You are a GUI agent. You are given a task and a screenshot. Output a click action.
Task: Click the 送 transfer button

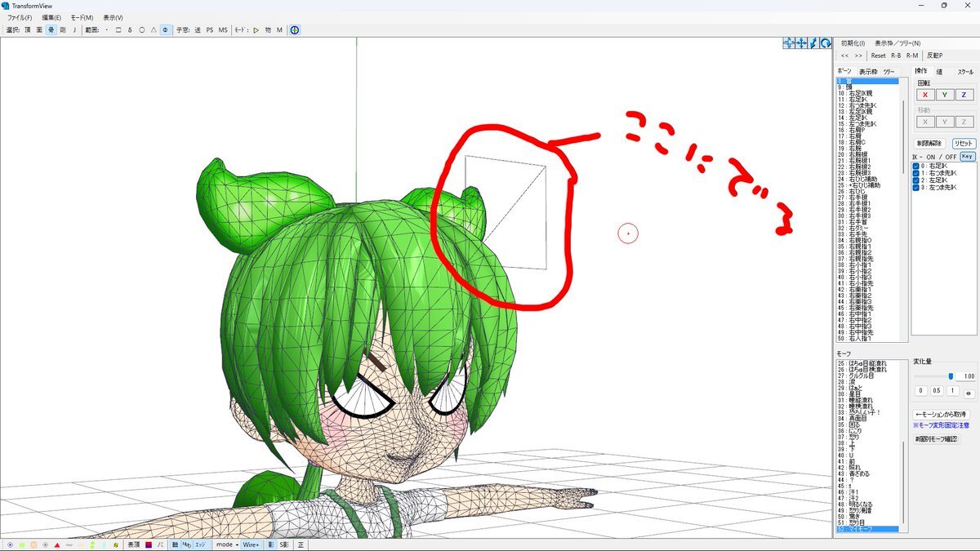click(x=198, y=30)
